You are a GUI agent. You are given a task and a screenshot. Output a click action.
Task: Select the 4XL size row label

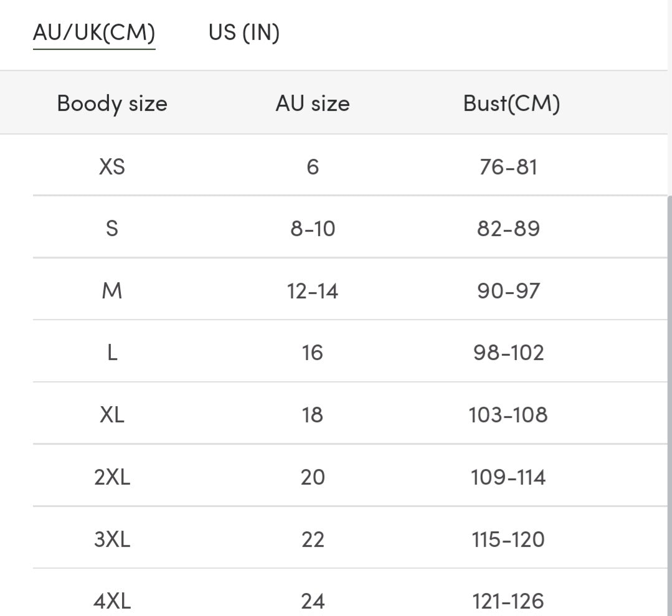pos(112,601)
